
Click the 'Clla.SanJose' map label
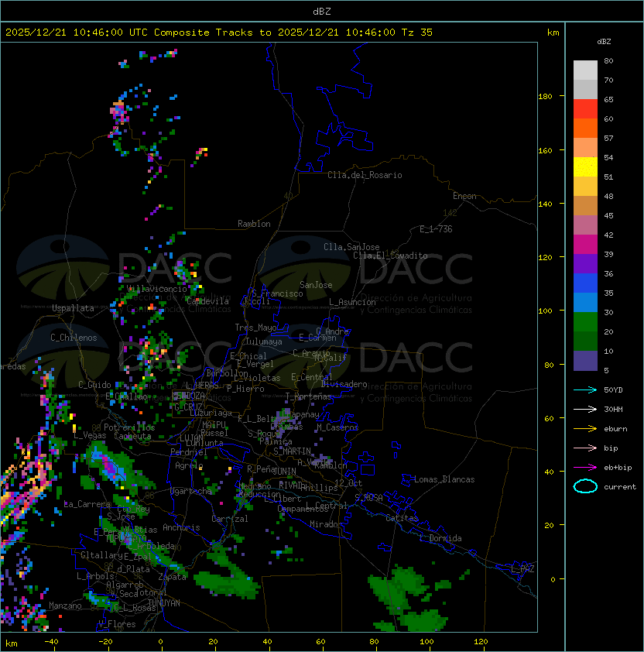pos(351,247)
